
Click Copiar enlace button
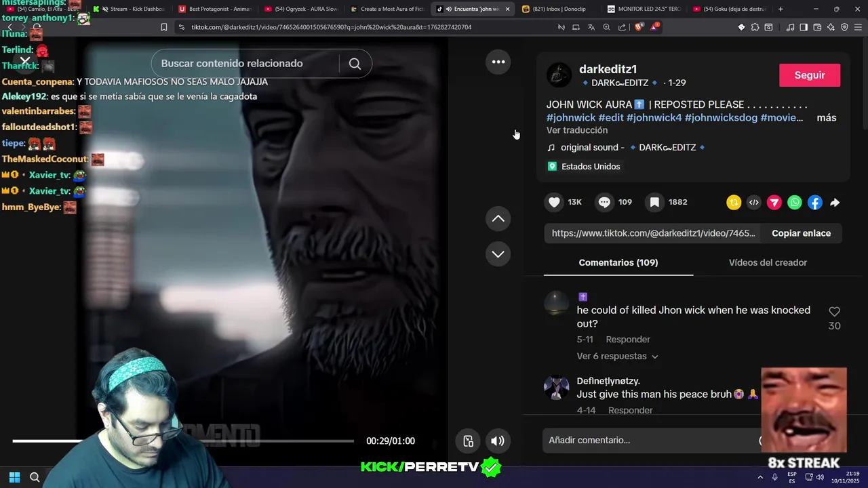pos(801,233)
